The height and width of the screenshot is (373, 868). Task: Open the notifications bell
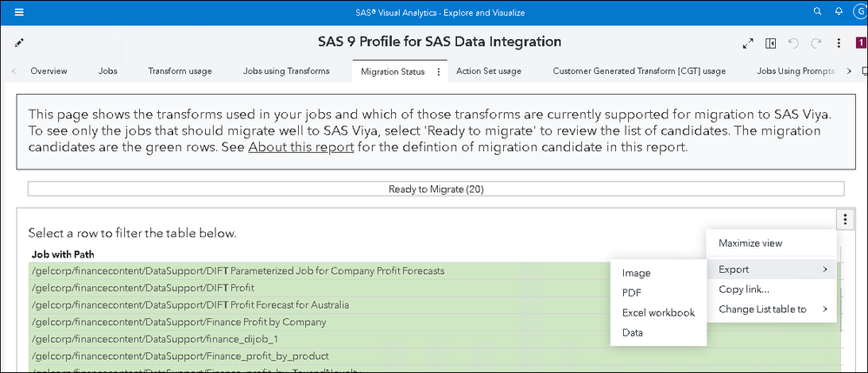click(x=839, y=12)
